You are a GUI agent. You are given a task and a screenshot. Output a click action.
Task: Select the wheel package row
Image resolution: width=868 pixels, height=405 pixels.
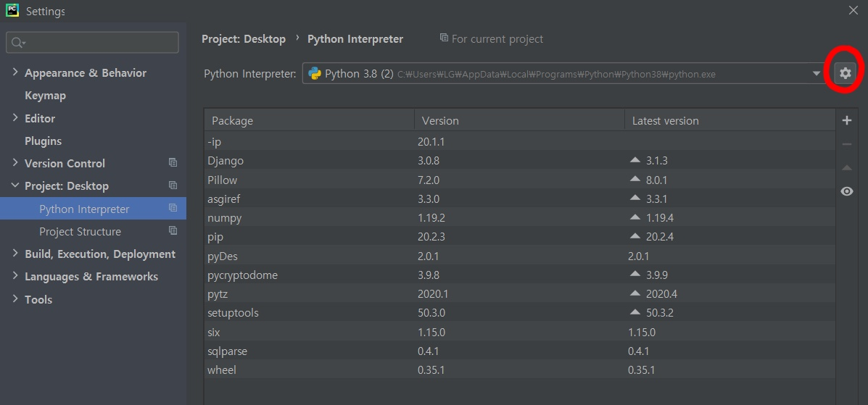(x=519, y=370)
